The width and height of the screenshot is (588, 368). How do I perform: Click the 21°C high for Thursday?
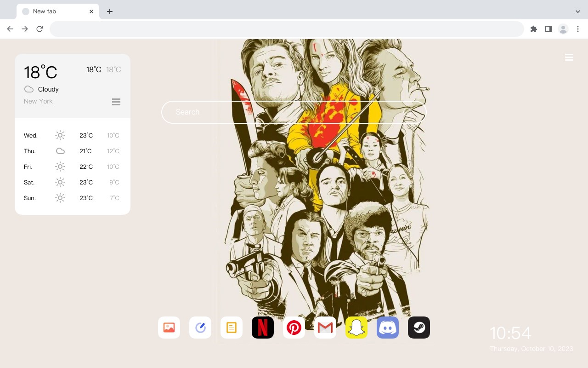point(85,151)
